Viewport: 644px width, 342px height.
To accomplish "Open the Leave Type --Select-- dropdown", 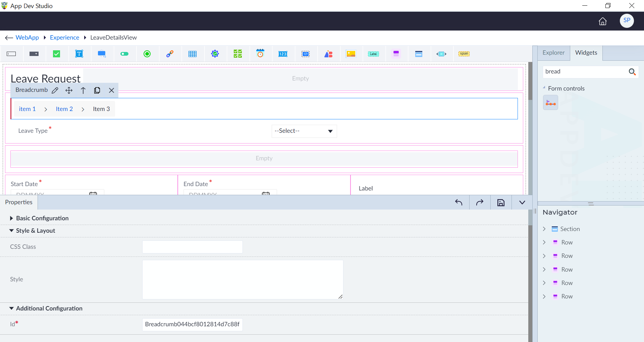I will (x=304, y=131).
